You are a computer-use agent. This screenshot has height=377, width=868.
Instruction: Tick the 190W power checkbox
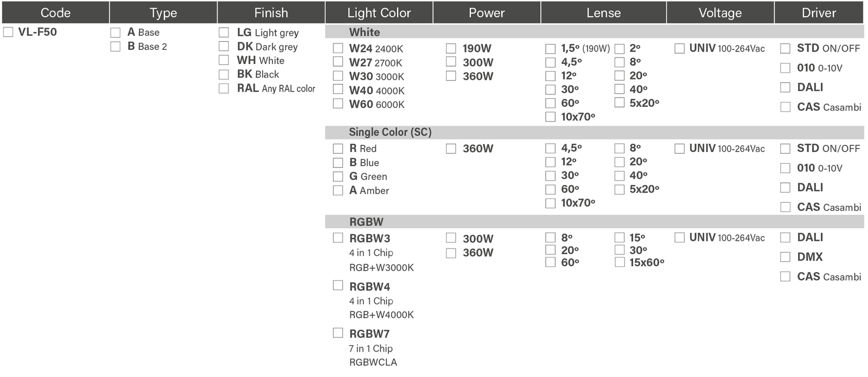coord(451,48)
